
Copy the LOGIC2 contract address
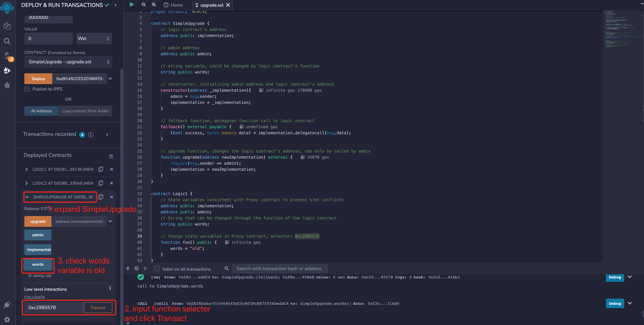click(101, 183)
